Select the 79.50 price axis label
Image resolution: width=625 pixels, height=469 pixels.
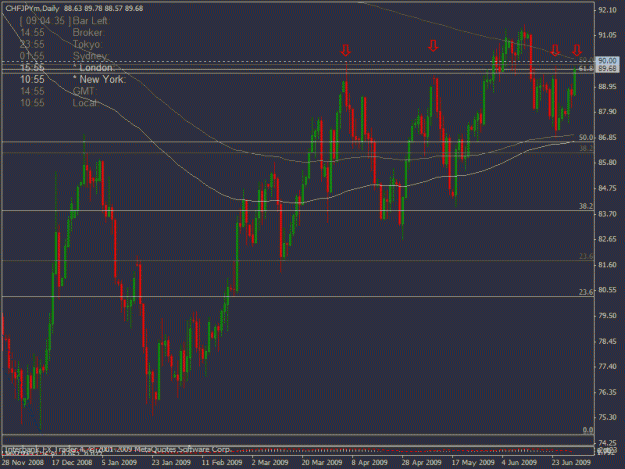(x=607, y=316)
